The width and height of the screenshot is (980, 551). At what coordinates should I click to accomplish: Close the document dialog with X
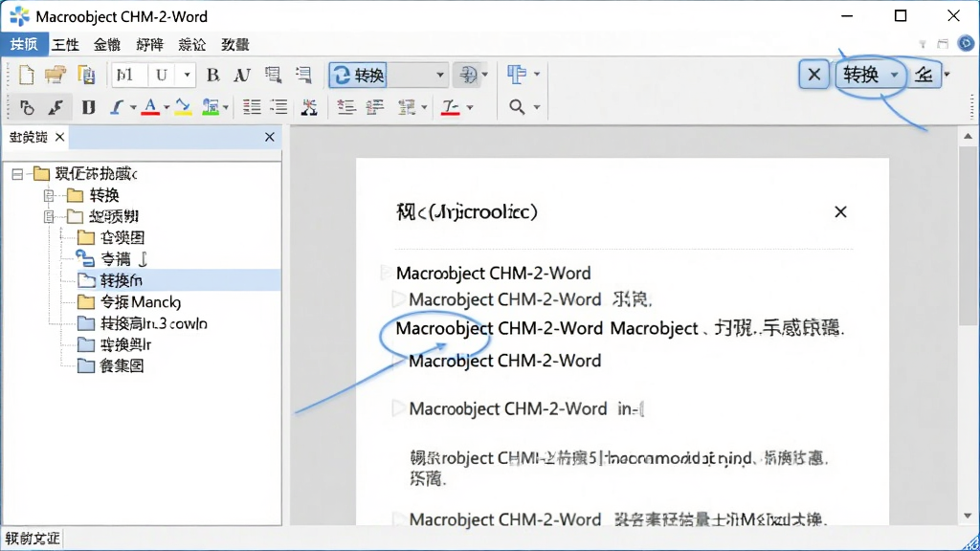pos(840,211)
